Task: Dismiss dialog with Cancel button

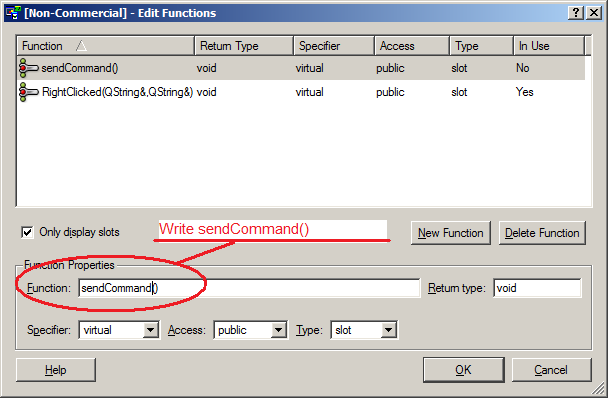Action: (x=551, y=370)
